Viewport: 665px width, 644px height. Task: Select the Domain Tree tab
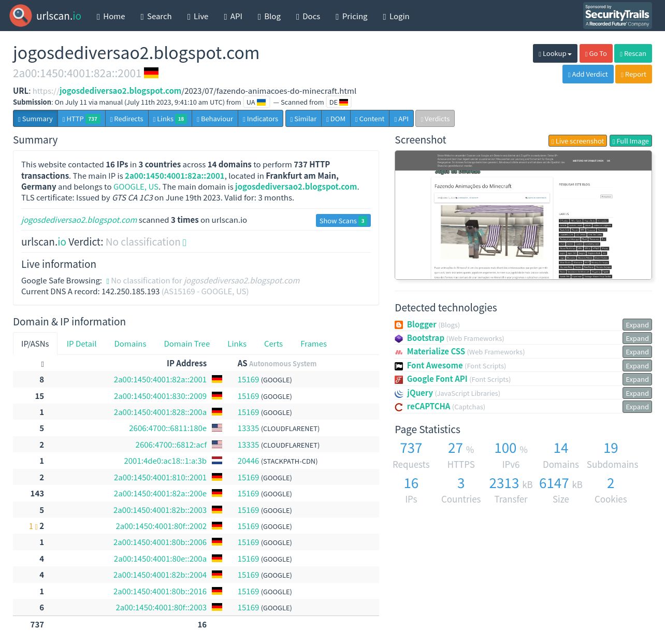[x=187, y=344]
